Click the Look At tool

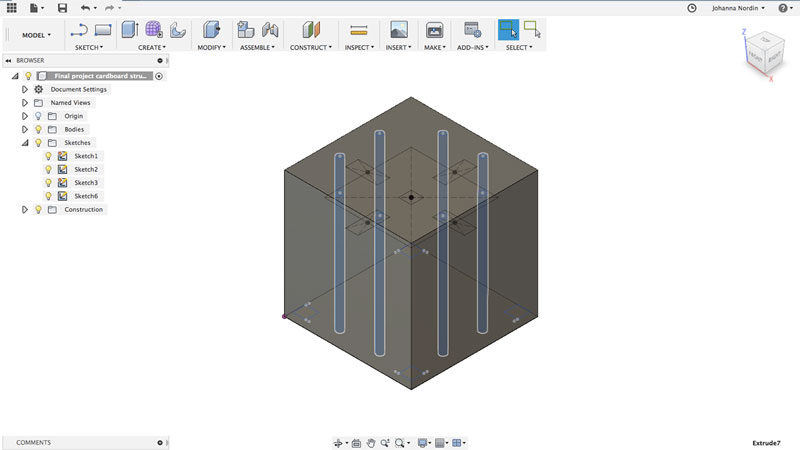point(356,443)
